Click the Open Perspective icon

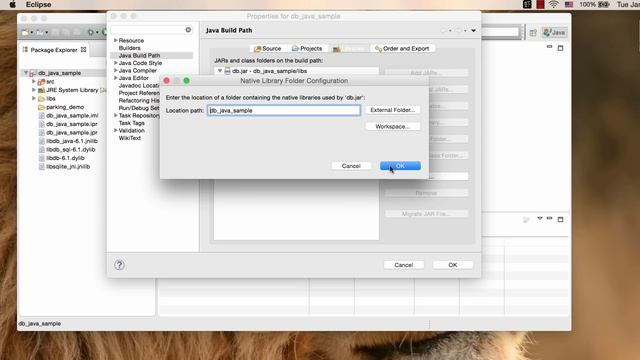click(x=533, y=33)
